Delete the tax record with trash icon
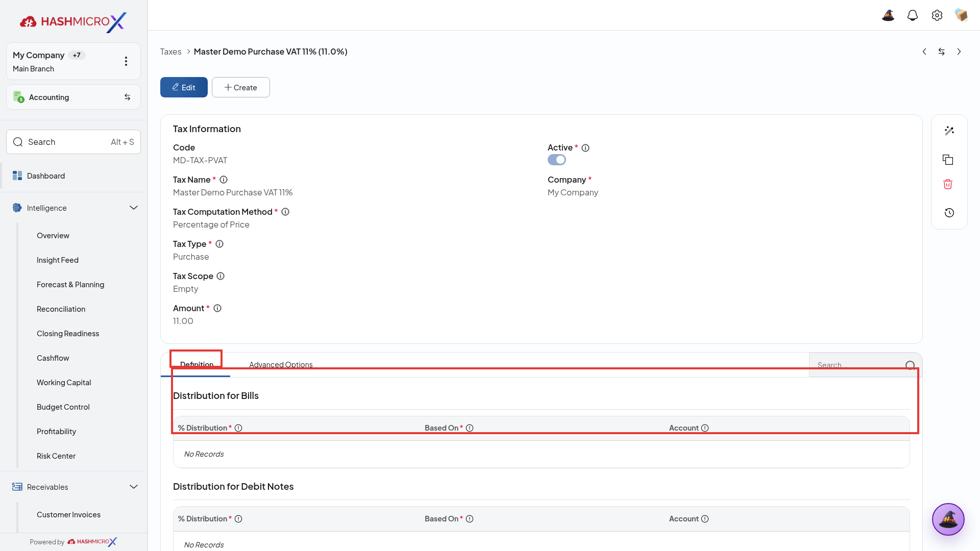 click(948, 184)
